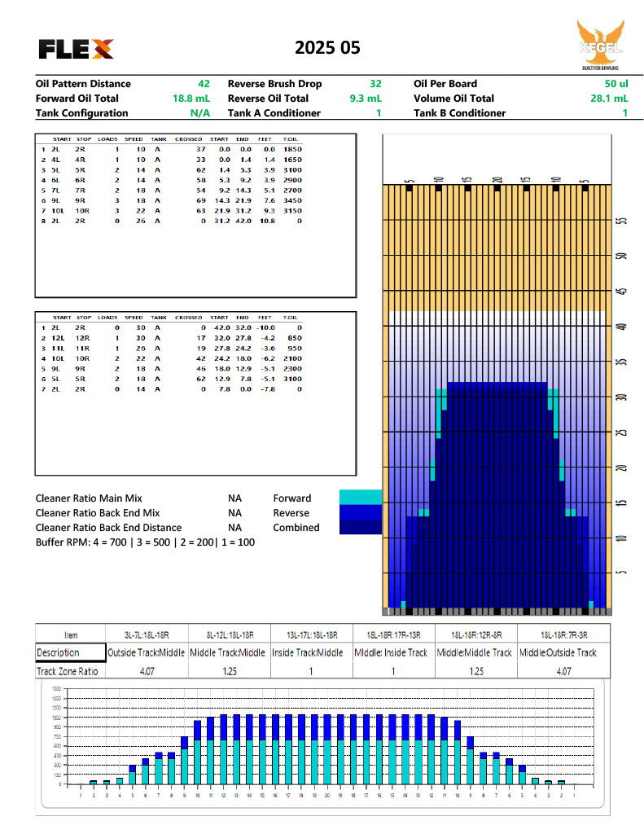
Task: Click the 3L-7L:18L-18R column header
Action: click(147, 634)
